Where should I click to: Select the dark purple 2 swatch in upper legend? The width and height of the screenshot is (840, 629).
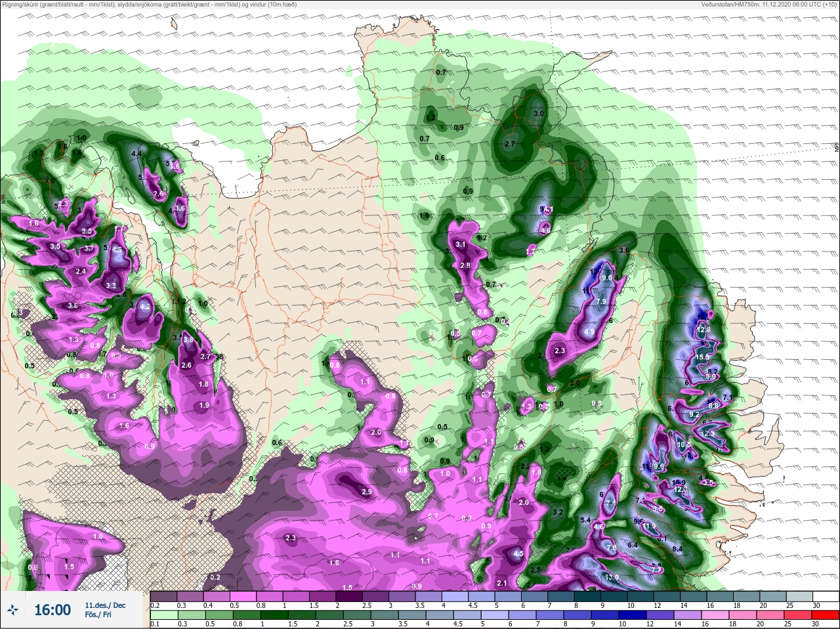[348, 596]
